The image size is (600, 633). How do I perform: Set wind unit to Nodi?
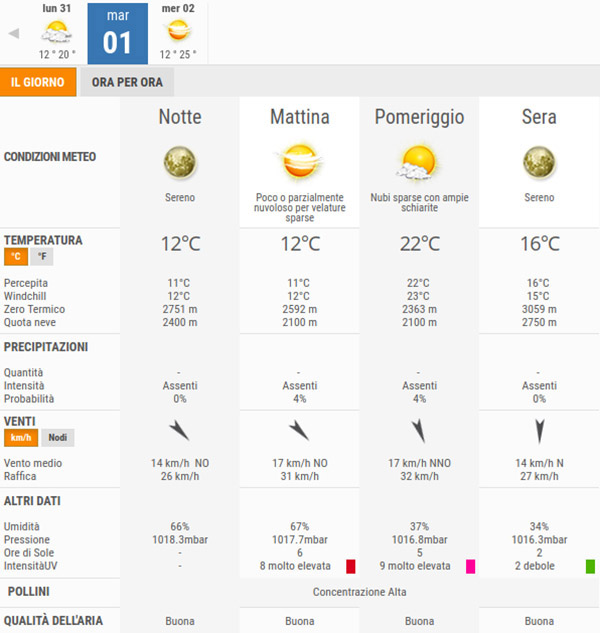pyautogui.click(x=58, y=438)
